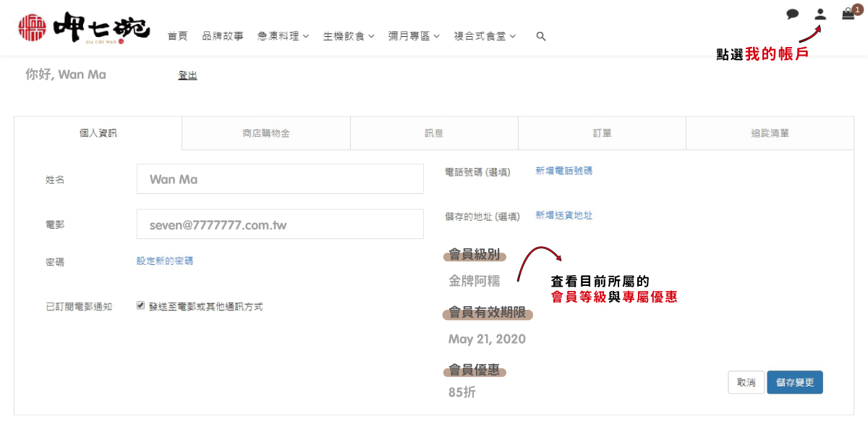
Task: Click 首頁 in the navigation bar
Action: pos(177,35)
